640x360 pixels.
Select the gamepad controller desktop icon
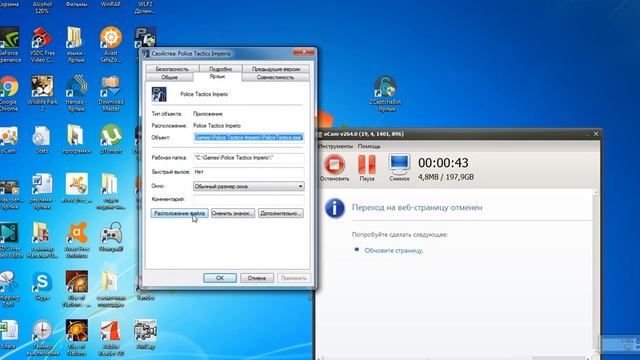[x=111, y=237]
